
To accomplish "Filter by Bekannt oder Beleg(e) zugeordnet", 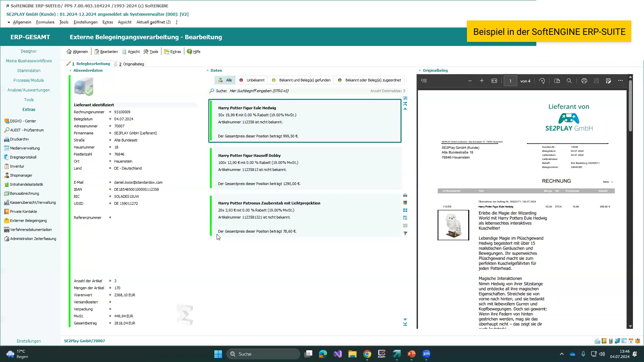I will (x=369, y=80).
